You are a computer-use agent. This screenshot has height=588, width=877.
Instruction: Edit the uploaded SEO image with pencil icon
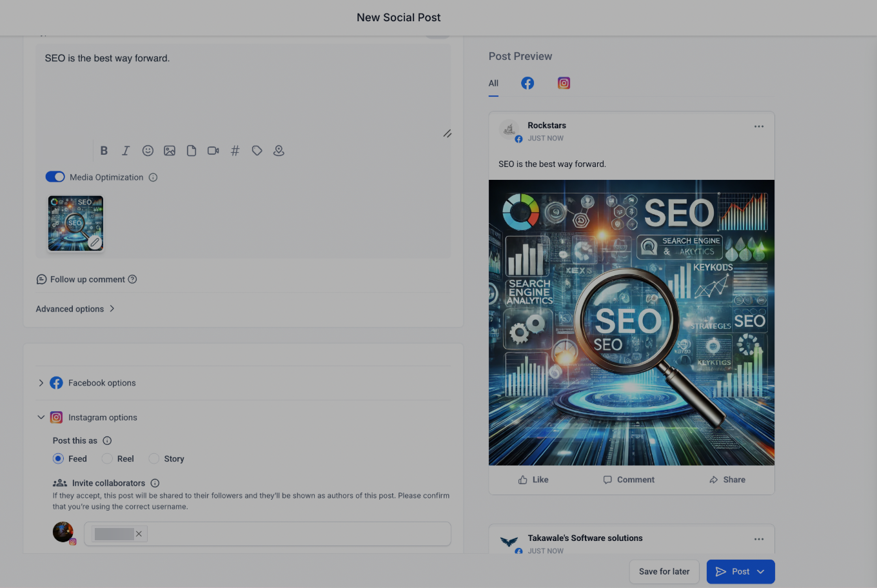click(95, 242)
